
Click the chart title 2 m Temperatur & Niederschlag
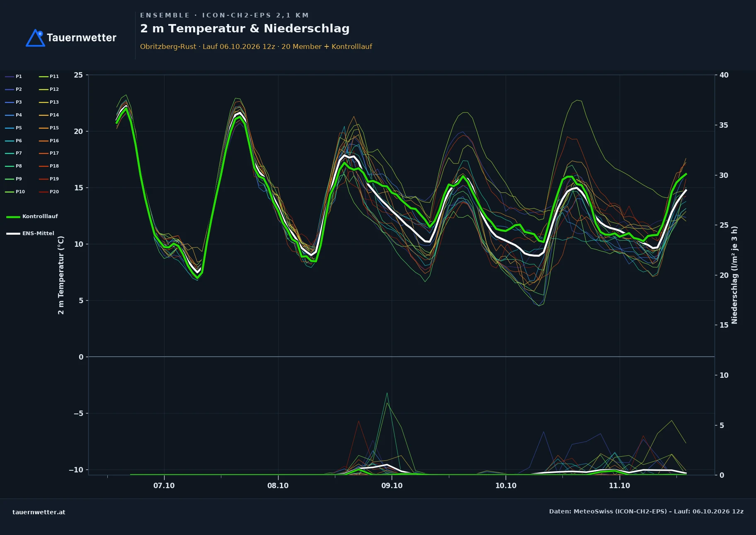[245, 29]
